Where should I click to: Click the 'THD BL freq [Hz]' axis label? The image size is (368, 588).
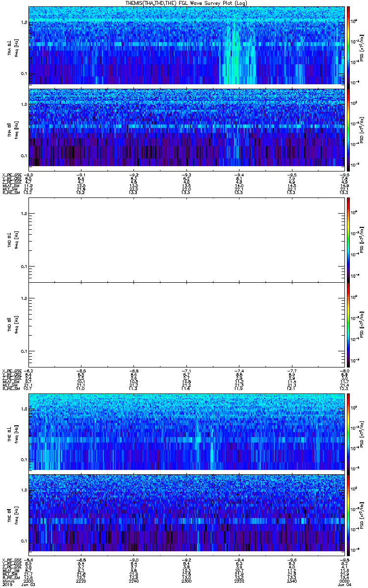coord(13,240)
